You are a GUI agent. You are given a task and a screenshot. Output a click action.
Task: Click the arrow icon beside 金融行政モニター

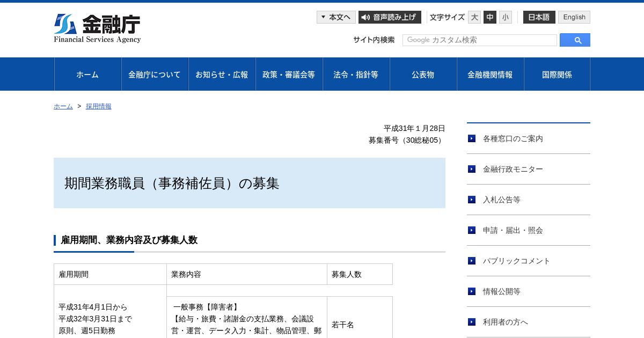pos(472,169)
